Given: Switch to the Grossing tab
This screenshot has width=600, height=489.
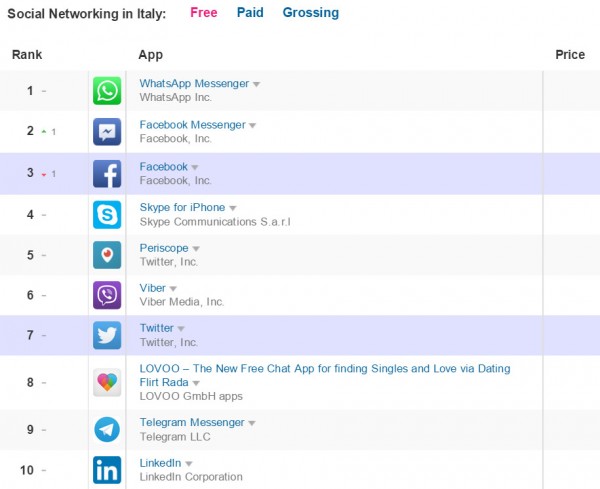Looking at the screenshot, I should tap(310, 13).
